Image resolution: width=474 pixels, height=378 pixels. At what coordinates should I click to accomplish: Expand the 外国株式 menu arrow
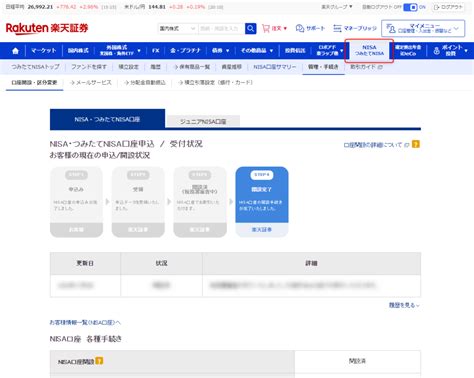point(139,51)
